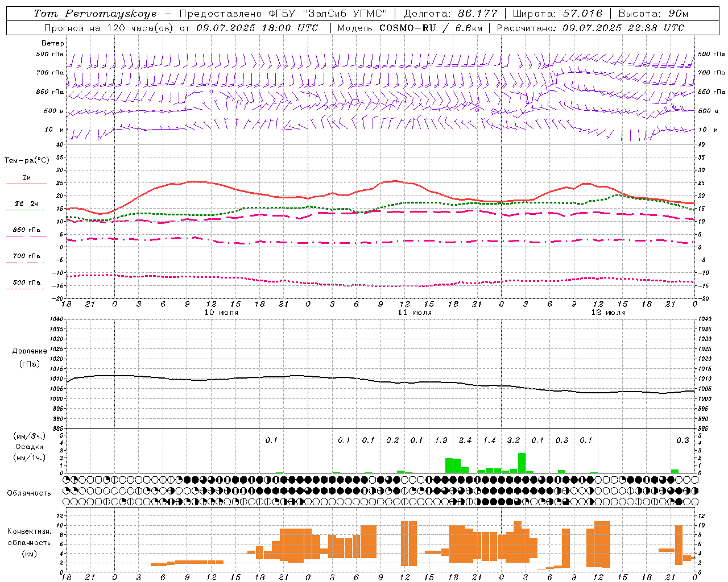Click the tallest green precipitation bar
The height and width of the screenshot is (582, 728).
[522, 463]
